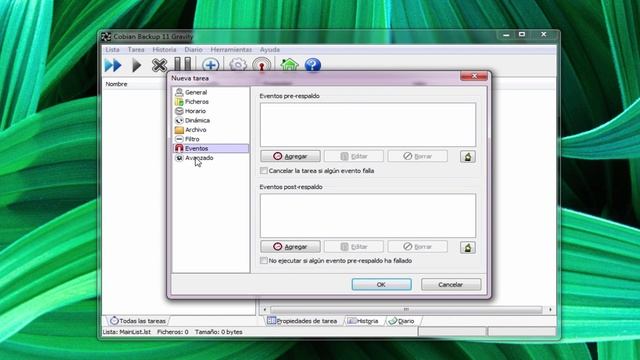Open the Diario menu

tap(193, 49)
